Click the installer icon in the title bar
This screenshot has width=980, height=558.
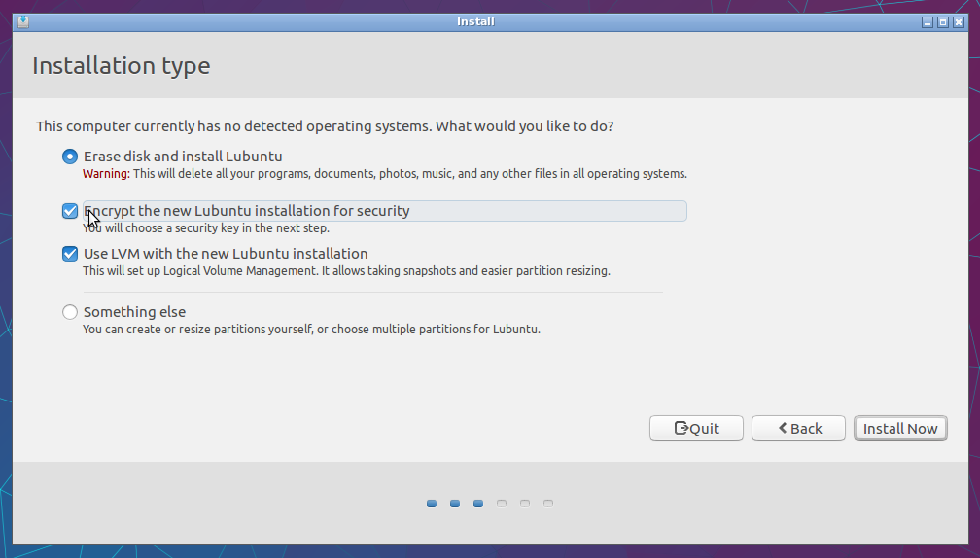pos(22,22)
